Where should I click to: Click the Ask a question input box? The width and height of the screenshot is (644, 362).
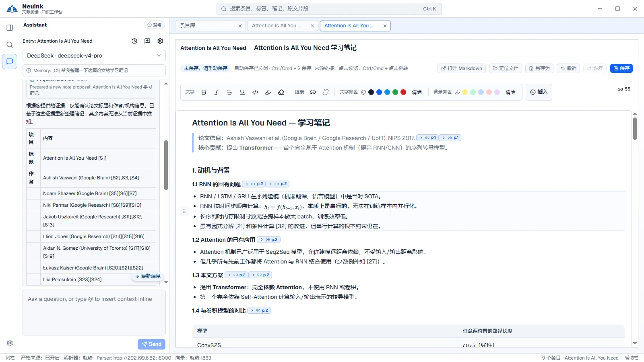click(94, 313)
